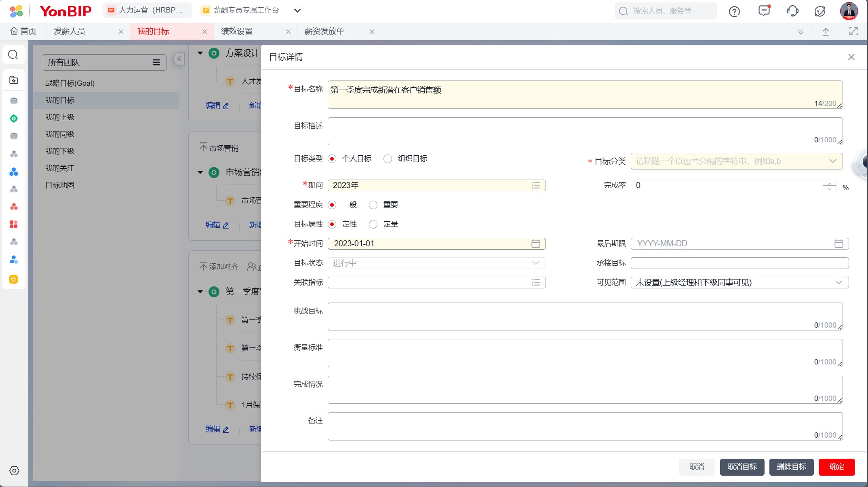Open the list picker icon in 关联指标 field
The width and height of the screenshot is (868, 487).
[x=536, y=282]
